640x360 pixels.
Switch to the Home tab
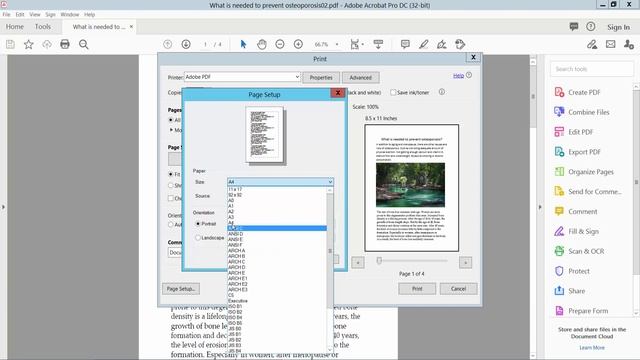pos(15,27)
